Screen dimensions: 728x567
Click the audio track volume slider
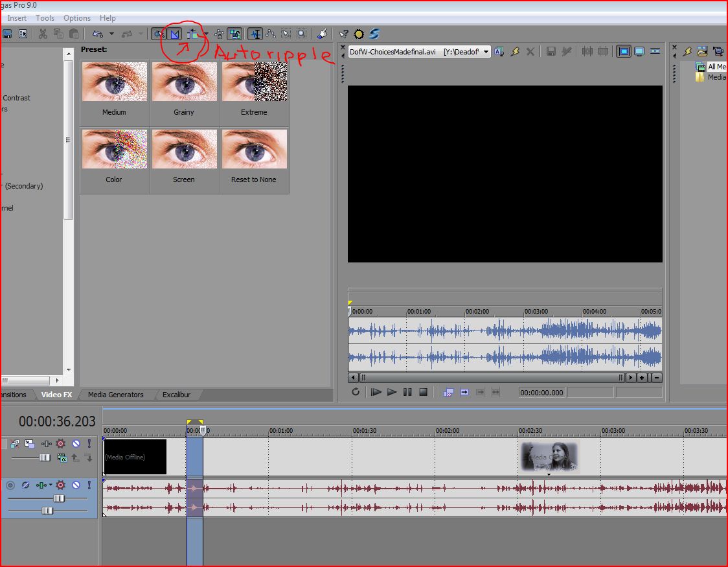pyautogui.click(x=59, y=498)
